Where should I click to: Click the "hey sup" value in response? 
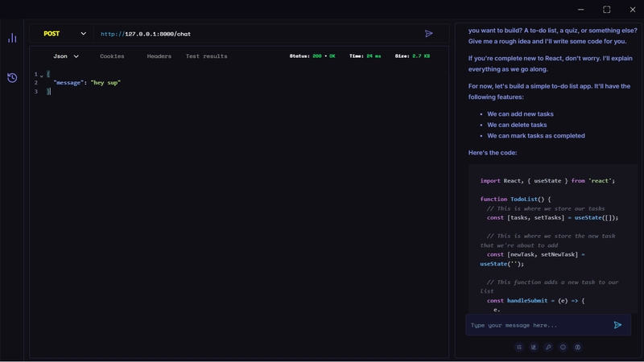pos(105,83)
